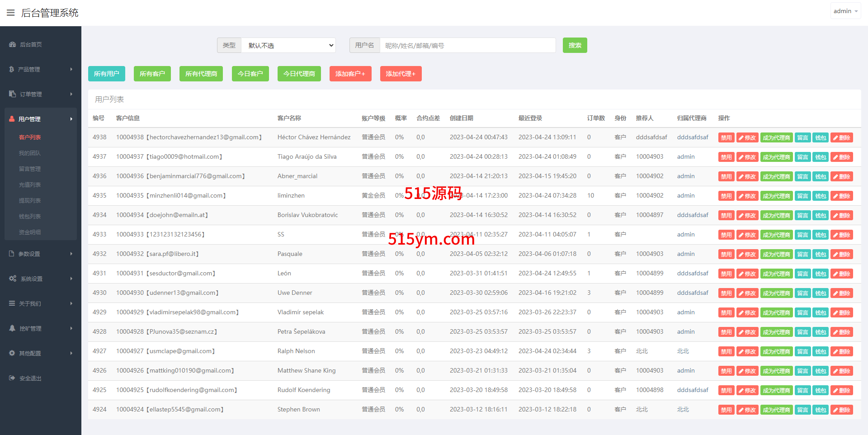The width and height of the screenshot is (868, 435).
Task: Click the hamburger menu icon in header
Action: click(10, 13)
